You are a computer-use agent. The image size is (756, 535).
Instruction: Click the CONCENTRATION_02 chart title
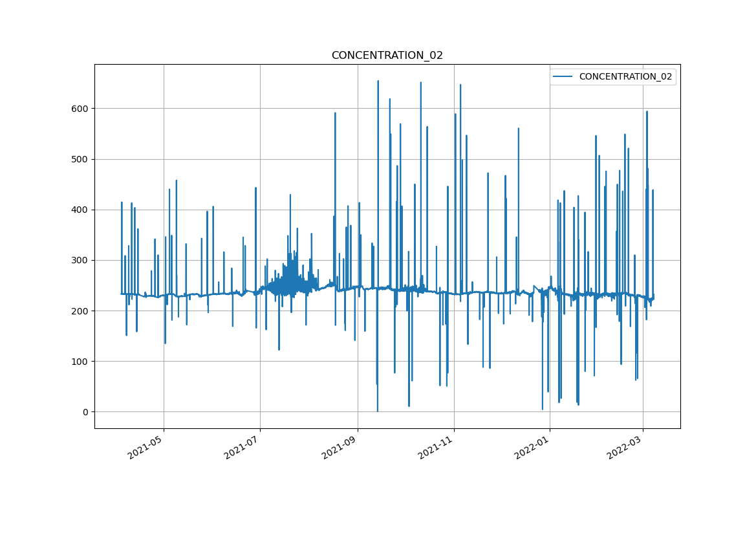click(x=387, y=56)
